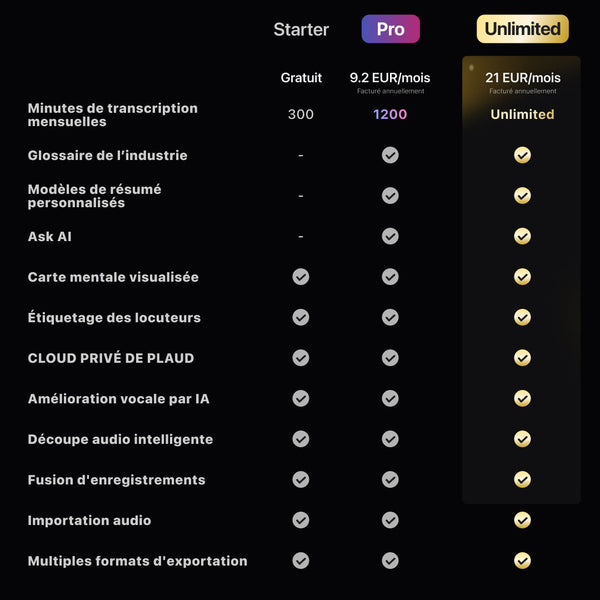Click Pro checkmark for Découpe audio intelligente

pos(390,439)
